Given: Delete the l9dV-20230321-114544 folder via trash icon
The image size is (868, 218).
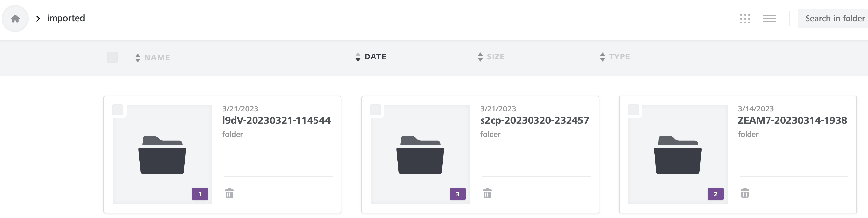Looking at the screenshot, I should tap(229, 193).
